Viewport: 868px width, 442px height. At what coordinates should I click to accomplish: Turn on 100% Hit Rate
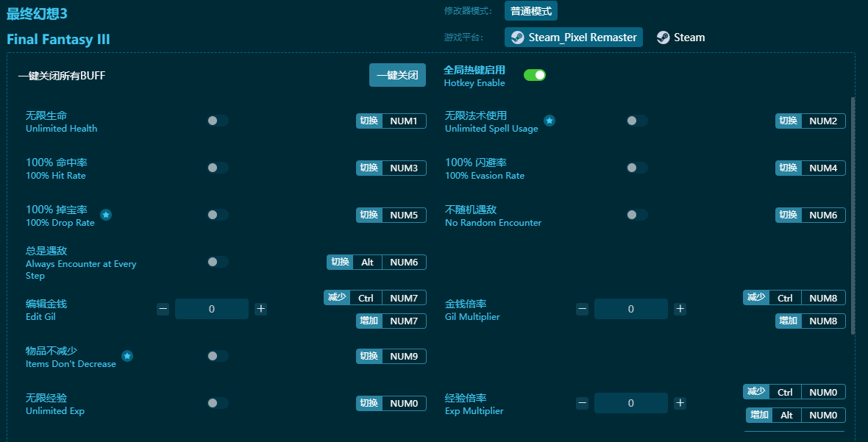218,168
